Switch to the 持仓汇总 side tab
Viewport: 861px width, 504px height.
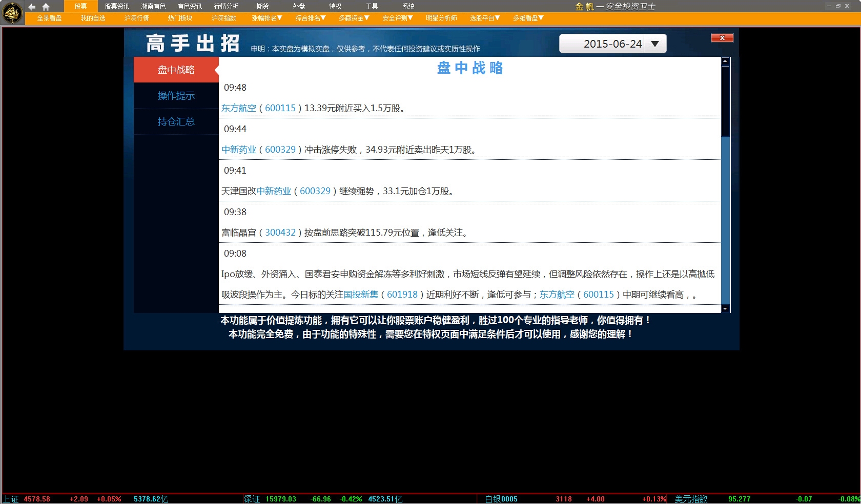(x=176, y=122)
